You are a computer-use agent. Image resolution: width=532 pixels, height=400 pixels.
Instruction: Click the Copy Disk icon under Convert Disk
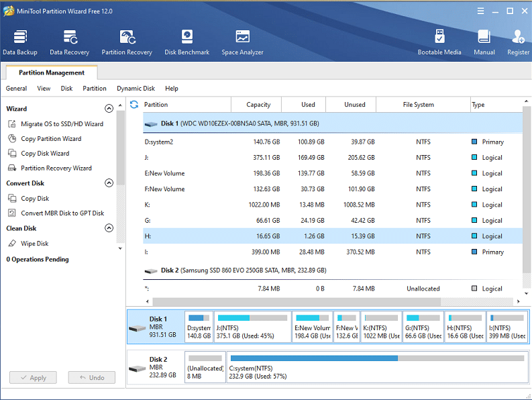[x=12, y=198]
